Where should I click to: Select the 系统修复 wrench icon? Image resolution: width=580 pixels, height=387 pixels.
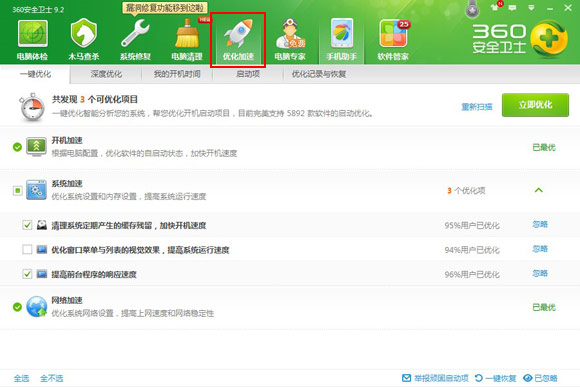coord(135,34)
